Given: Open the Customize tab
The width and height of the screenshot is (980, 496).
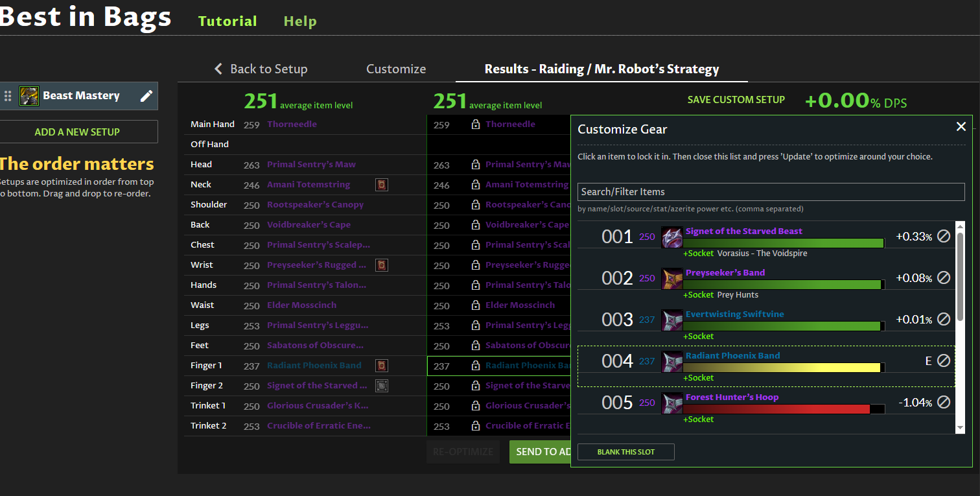Looking at the screenshot, I should click(x=396, y=69).
